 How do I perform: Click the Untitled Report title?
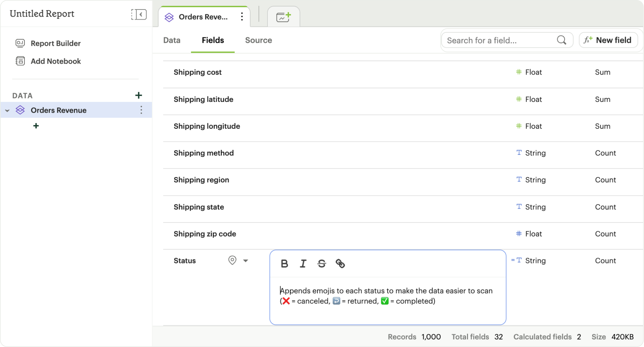click(x=42, y=14)
